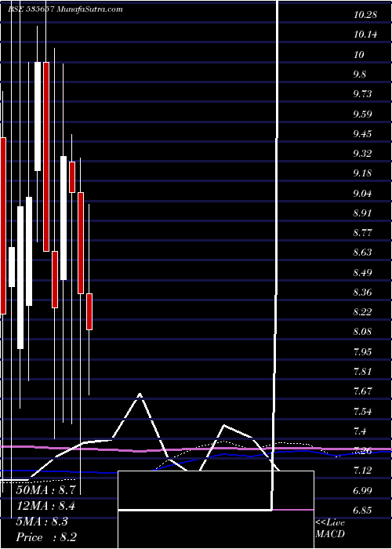Image resolution: width=392 pixels, height=549 pixels.
Task: Click the 9.45 price axis label
Action: 362,134
